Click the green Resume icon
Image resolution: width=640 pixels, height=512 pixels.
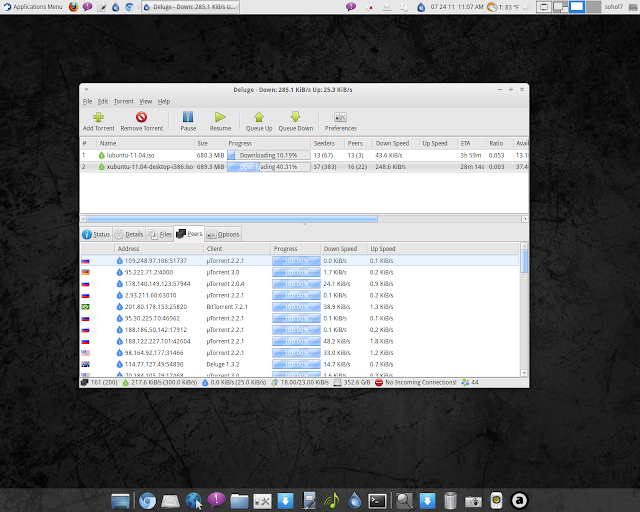220,118
